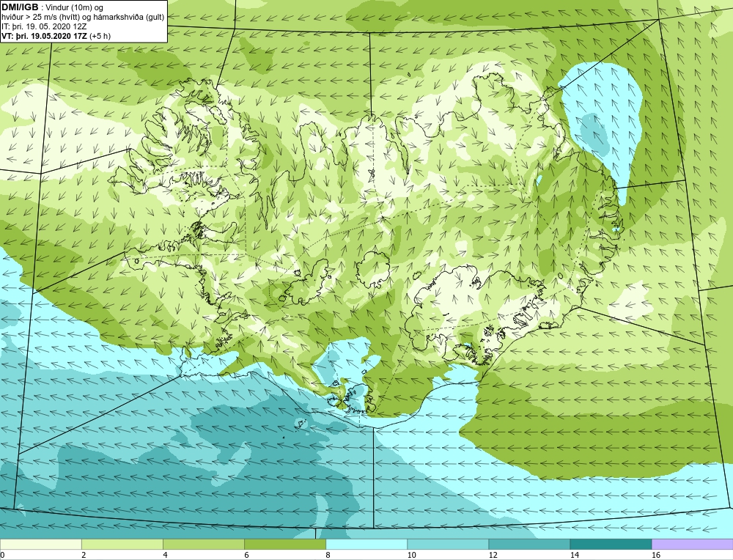Click the purple above-16 m/s legend swatch
Screen dimensions: 733x560
pos(692,544)
